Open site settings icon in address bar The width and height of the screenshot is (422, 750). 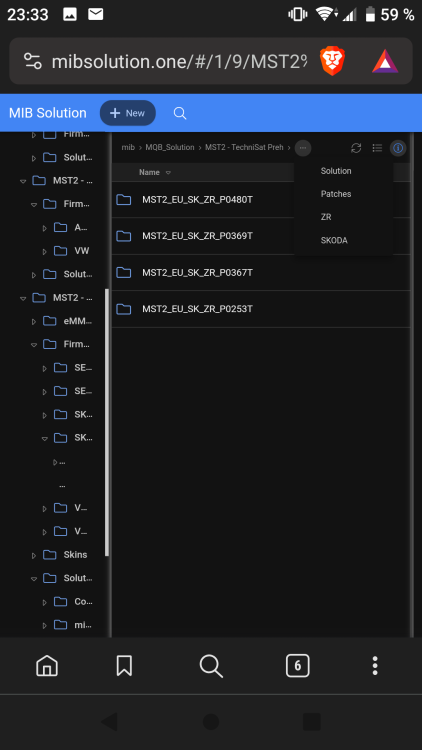[33, 61]
